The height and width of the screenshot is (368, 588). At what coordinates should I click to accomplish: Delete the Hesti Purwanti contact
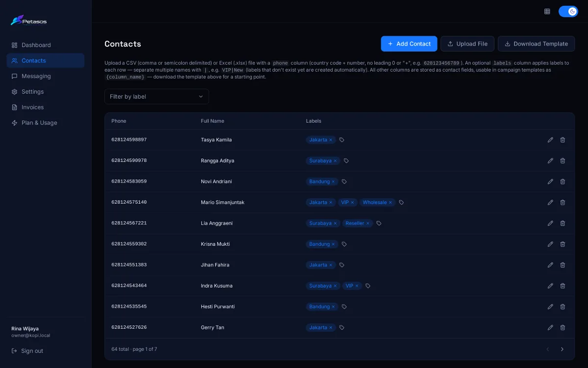563,307
